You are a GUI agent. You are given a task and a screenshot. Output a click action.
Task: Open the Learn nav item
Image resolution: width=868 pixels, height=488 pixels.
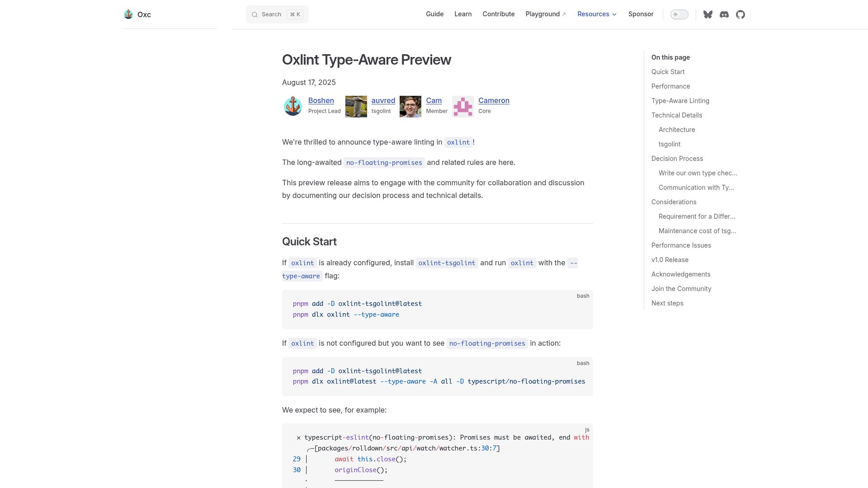point(463,14)
